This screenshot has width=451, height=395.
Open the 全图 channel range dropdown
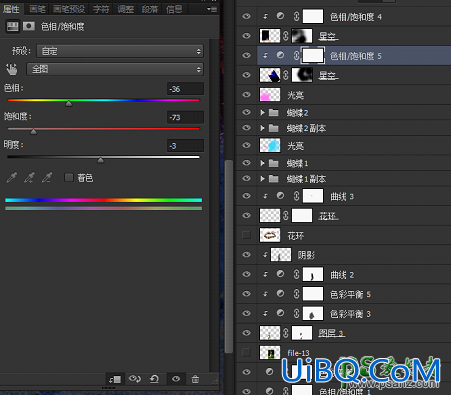click(115, 69)
